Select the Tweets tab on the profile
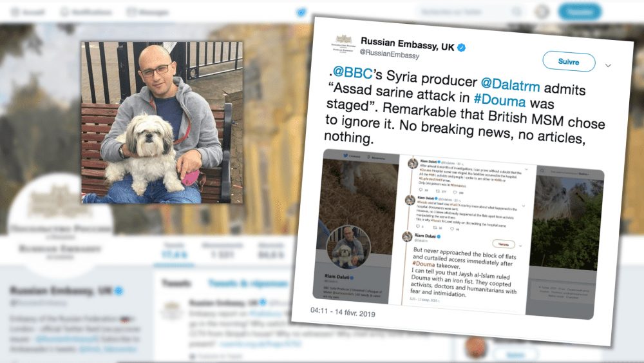 click(x=176, y=283)
